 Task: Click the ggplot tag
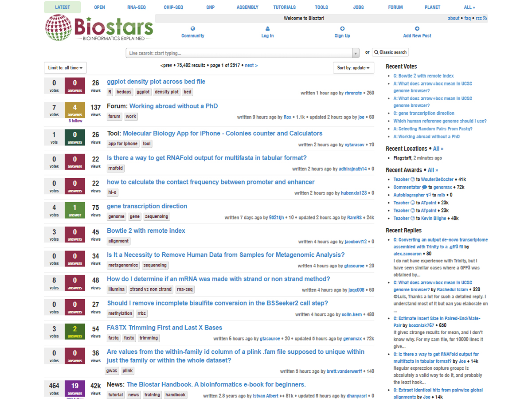coord(143,92)
